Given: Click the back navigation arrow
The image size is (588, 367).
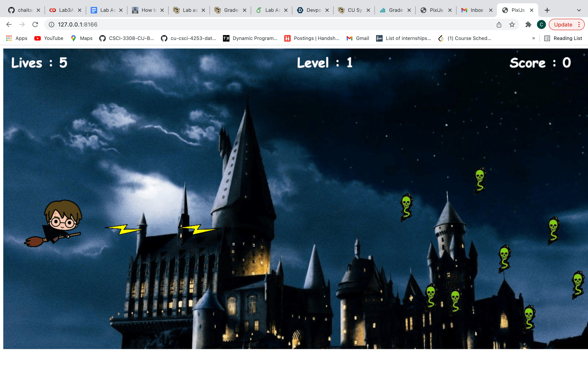Looking at the screenshot, I should [9, 24].
